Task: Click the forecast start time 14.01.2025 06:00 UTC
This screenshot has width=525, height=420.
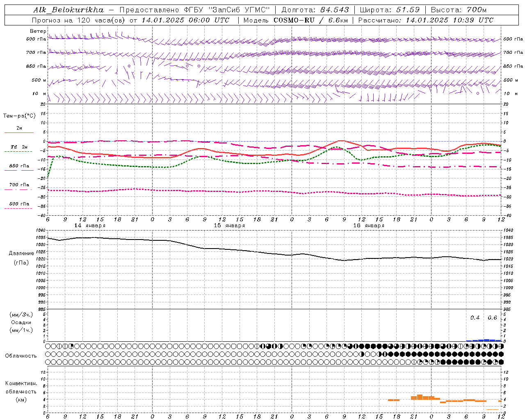Action: (185, 20)
